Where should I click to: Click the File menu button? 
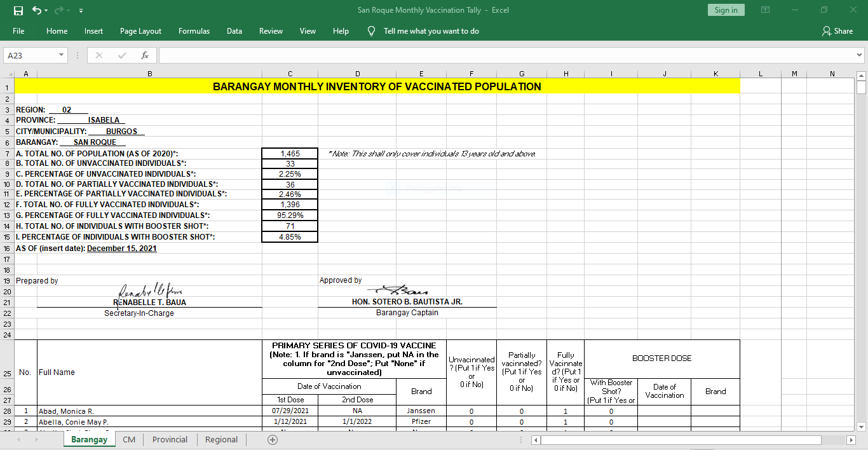click(18, 31)
